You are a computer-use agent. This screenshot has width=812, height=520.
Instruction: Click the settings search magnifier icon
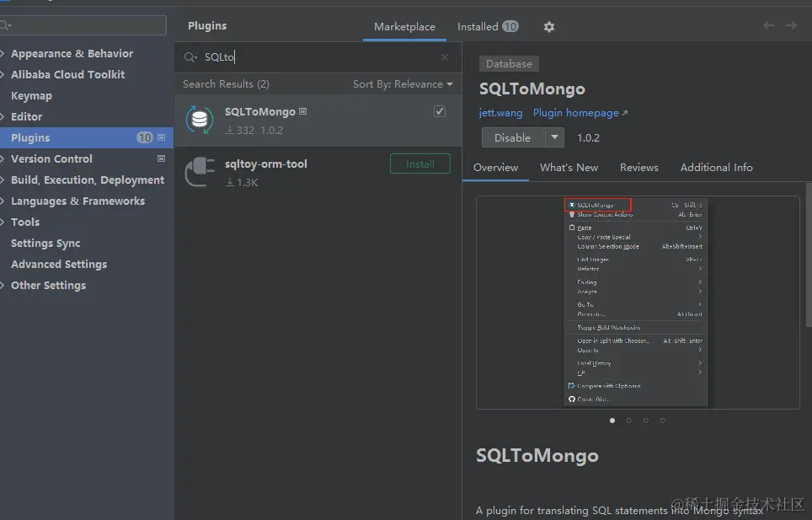(5, 24)
